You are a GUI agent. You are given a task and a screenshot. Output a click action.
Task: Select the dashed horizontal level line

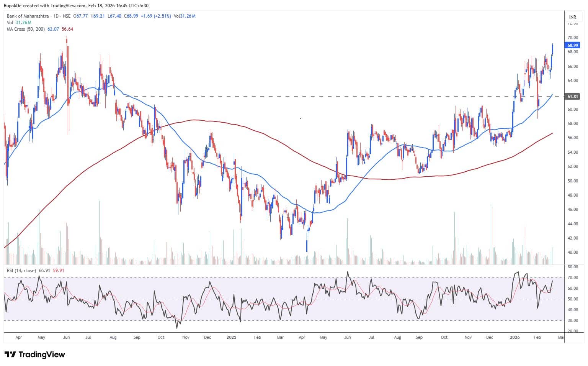[x=345, y=96]
